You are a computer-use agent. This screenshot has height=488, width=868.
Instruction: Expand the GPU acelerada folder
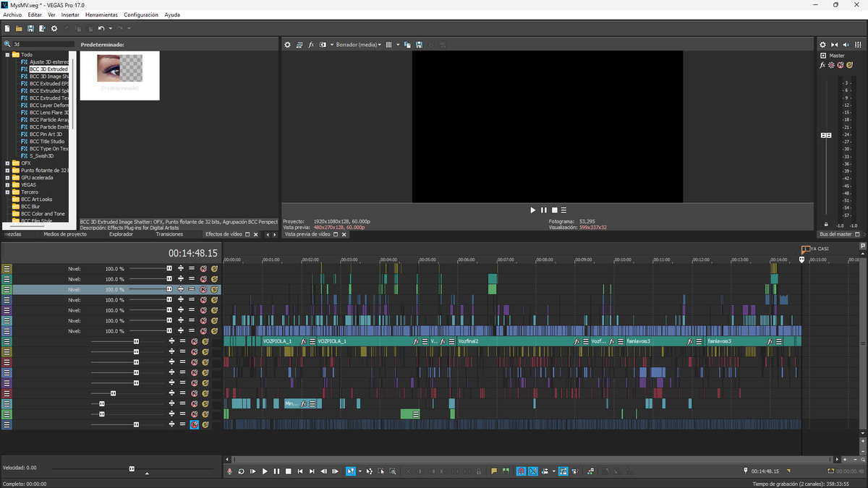7,177
